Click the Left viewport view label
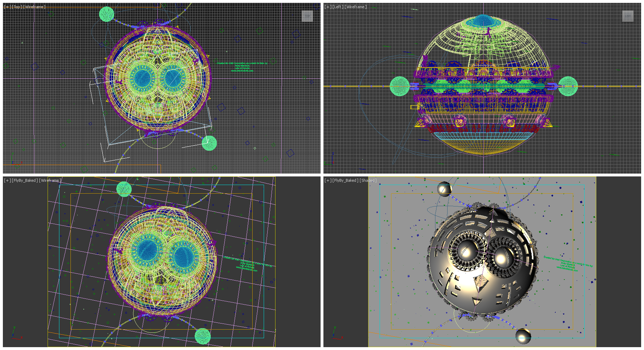The image size is (644, 350). tap(338, 7)
